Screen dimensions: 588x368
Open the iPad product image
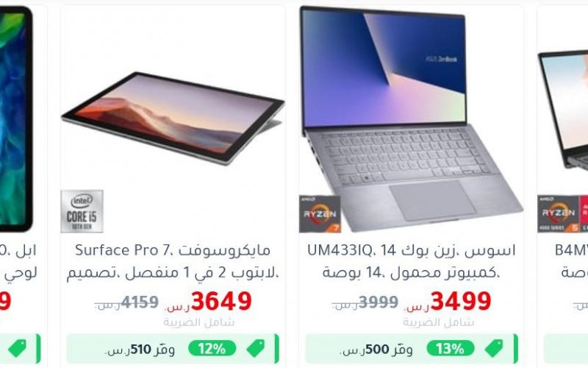(x=16, y=118)
